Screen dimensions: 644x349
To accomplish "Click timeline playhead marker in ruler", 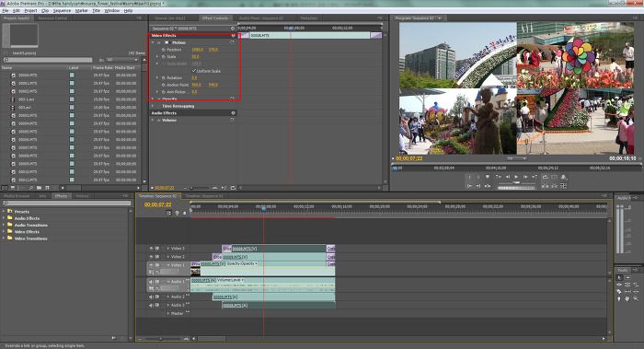I will pyautogui.click(x=264, y=209).
